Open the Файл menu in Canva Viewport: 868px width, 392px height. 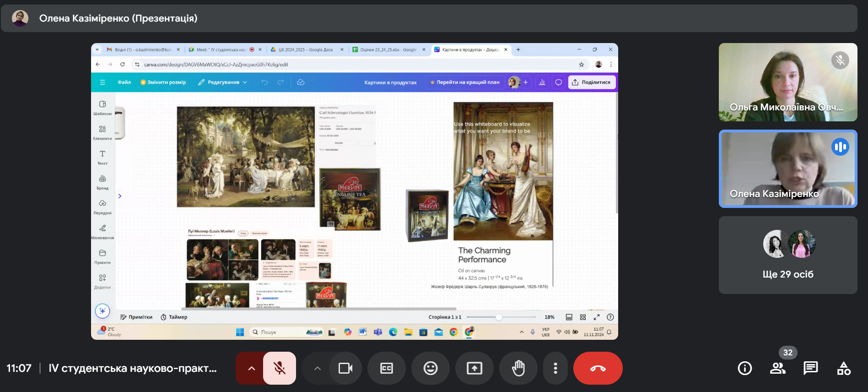[124, 82]
